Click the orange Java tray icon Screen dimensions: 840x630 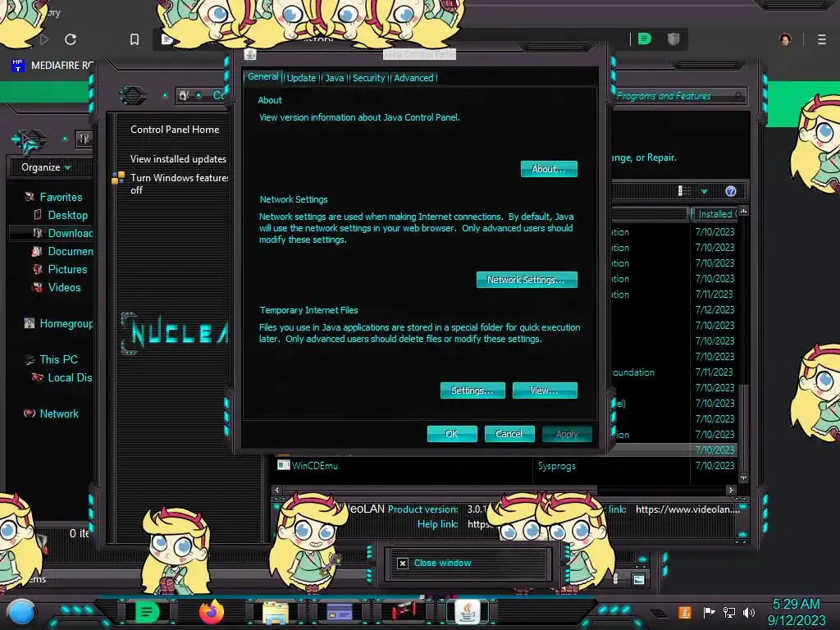[x=684, y=612]
